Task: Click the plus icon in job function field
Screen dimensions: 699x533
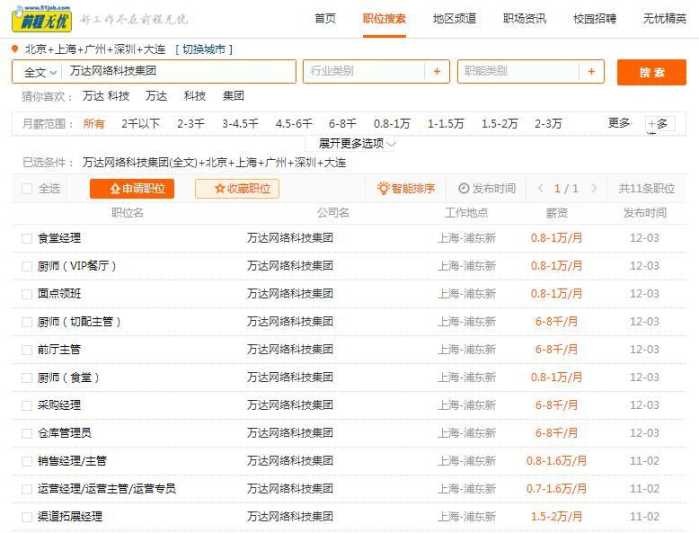Action: pyautogui.click(x=591, y=71)
